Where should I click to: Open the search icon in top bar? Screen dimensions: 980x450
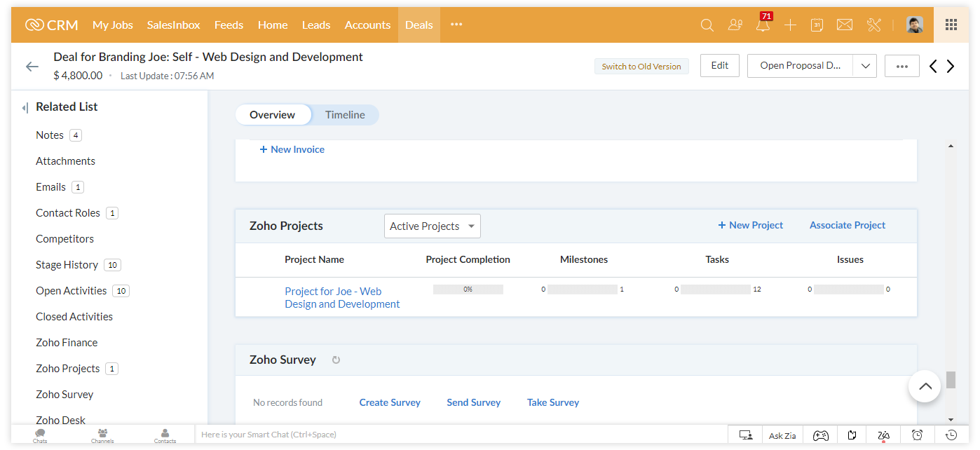[x=707, y=25]
